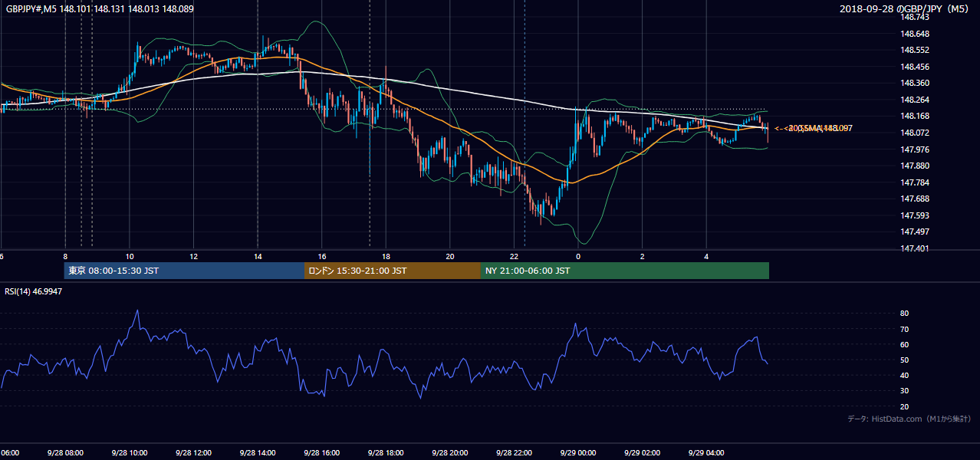
Task: Click the 148.552 price axis label
Action: click(915, 50)
